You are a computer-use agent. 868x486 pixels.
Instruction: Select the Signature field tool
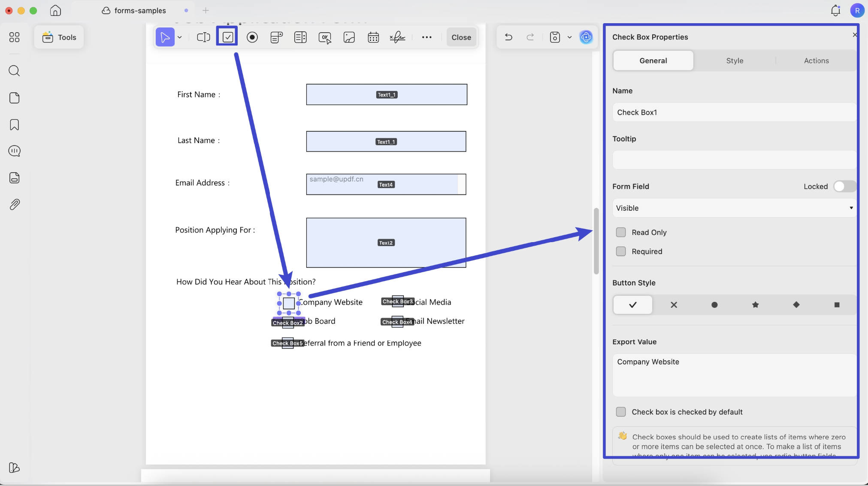click(397, 37)
